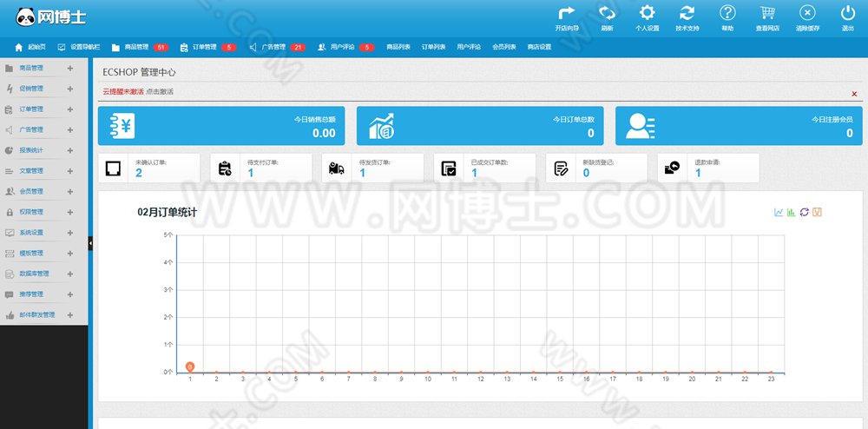Open the 开店向导 setup wizard icon
Image resolution: width=868 pixels, height=429 pixels.
tap(566, 13)
